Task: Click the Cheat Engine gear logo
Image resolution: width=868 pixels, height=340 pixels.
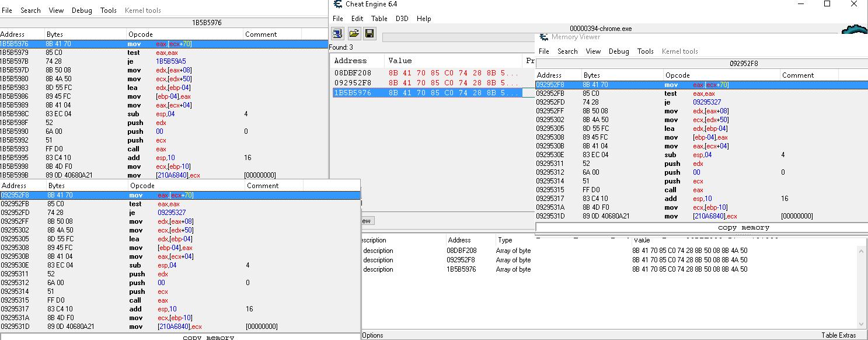Action: [855, 30]
